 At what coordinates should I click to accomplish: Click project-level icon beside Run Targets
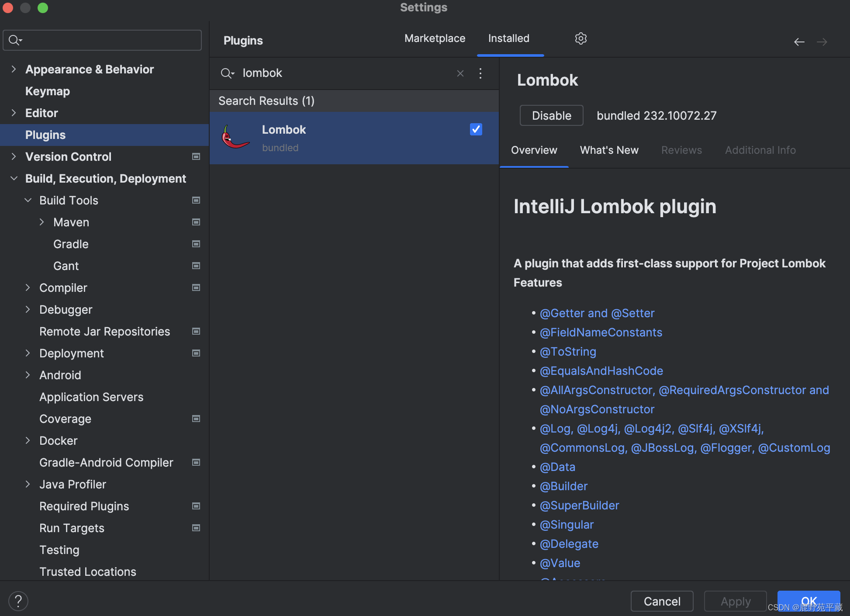[x=196, y=528]
